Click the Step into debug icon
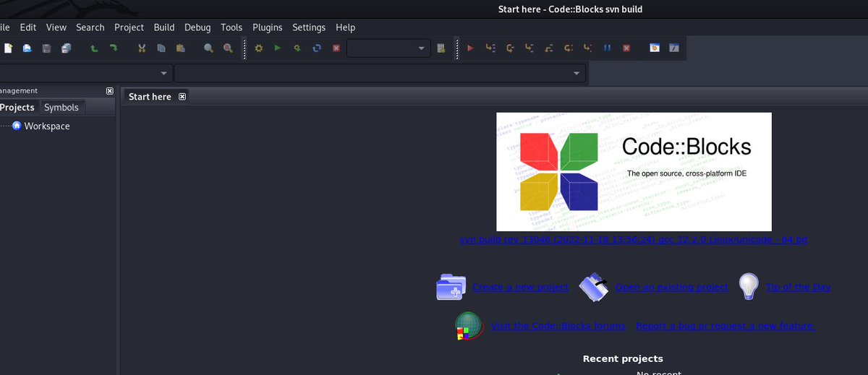 tap(529, 48)
